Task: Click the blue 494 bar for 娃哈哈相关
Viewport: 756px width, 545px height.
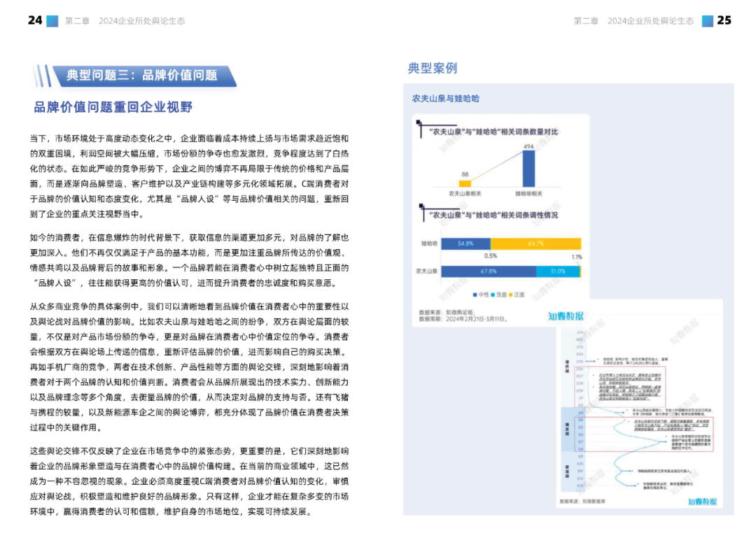Action: (529, 169)
